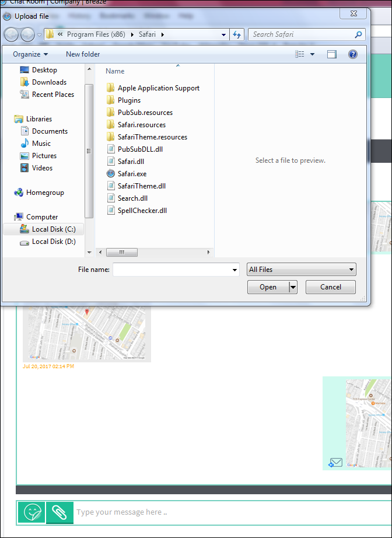
Task: Open Downloads in navigation pane
Action: 43,82
